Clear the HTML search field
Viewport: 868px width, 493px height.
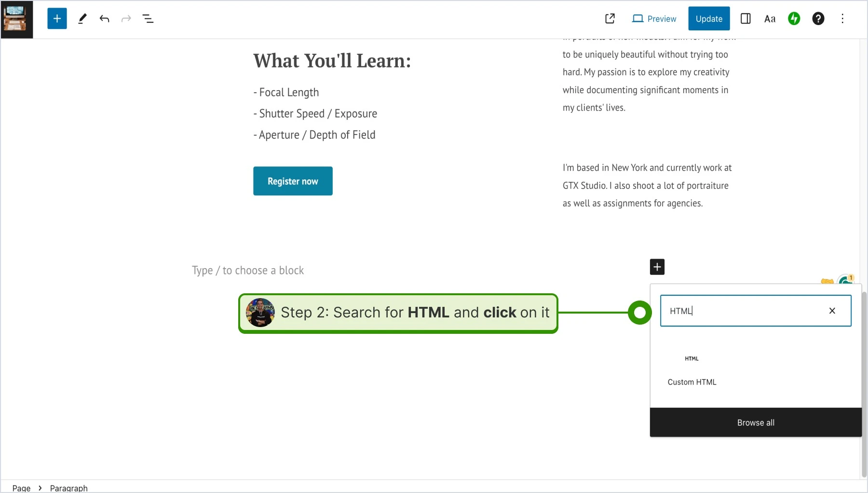(832, 311)
